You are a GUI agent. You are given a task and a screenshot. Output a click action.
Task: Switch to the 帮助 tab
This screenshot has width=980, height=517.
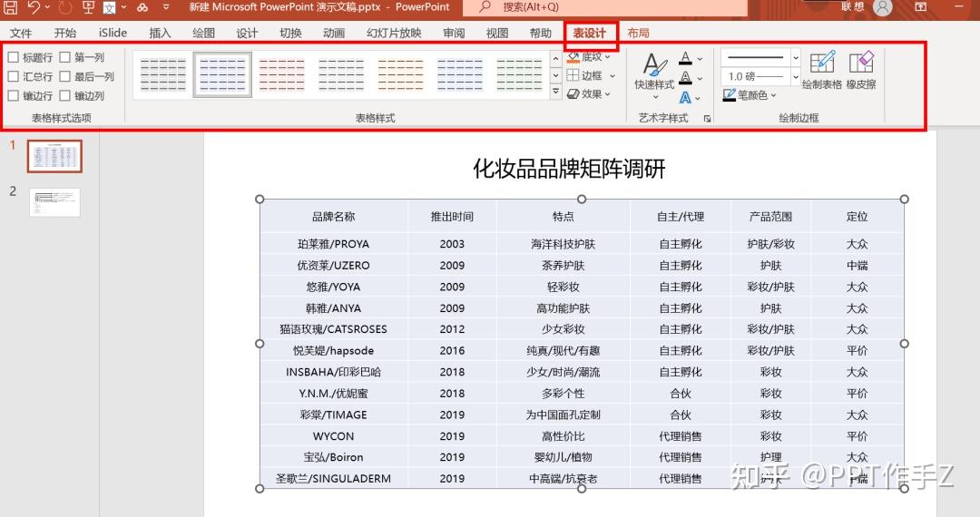541,33
